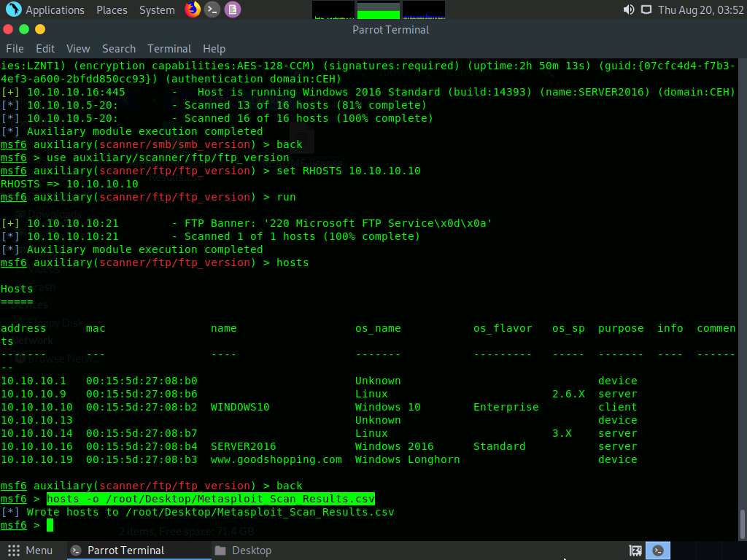Click the green memory monitor graph applet
Viewport: 747px width, 560px height.
click(379, 10)
